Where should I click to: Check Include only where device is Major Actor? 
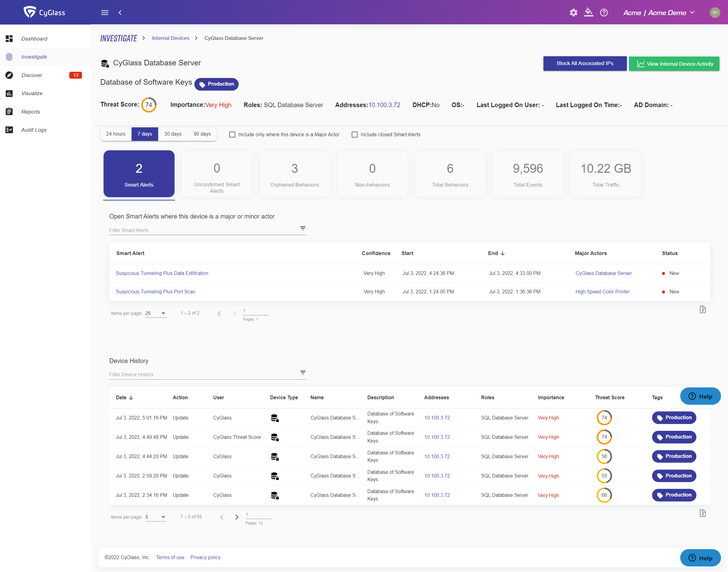point(232,135)
